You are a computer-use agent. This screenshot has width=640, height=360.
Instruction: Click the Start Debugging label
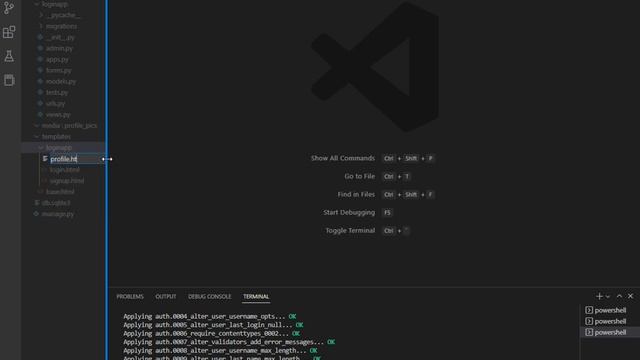(x=349, y=213)
